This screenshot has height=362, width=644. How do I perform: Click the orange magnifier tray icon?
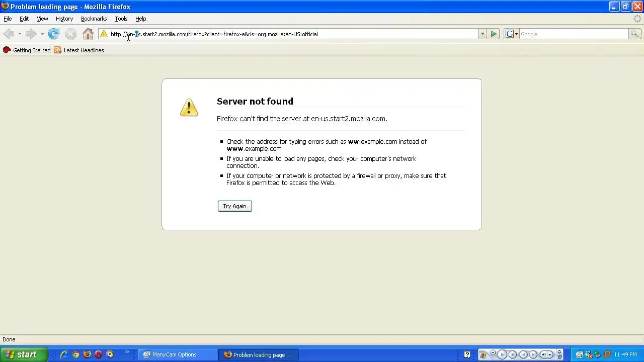point(607,354)
